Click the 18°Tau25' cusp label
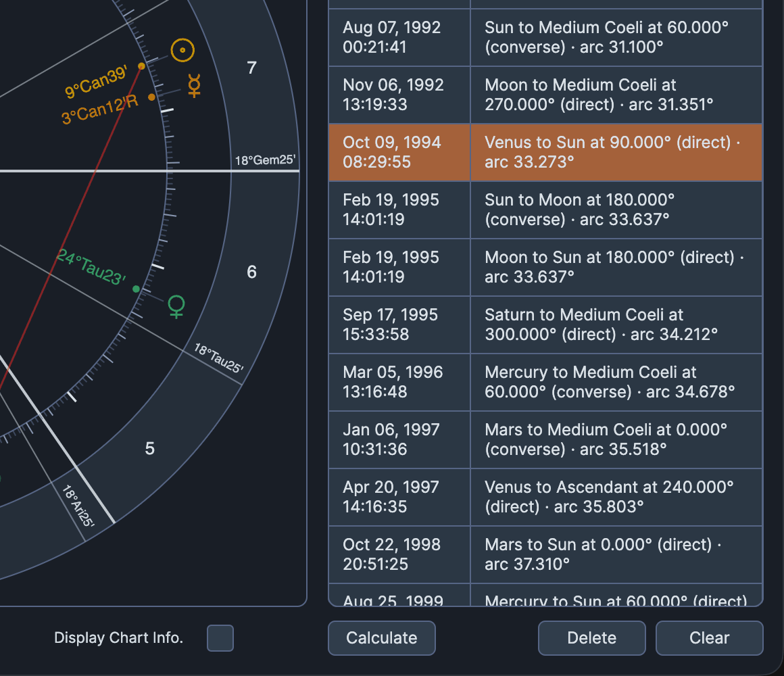The height and width of the screenshot is (676, 784). click(x=218, y=358)
